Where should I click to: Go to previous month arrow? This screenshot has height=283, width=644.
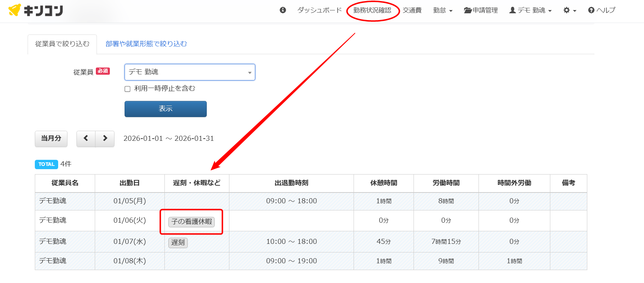86,139
